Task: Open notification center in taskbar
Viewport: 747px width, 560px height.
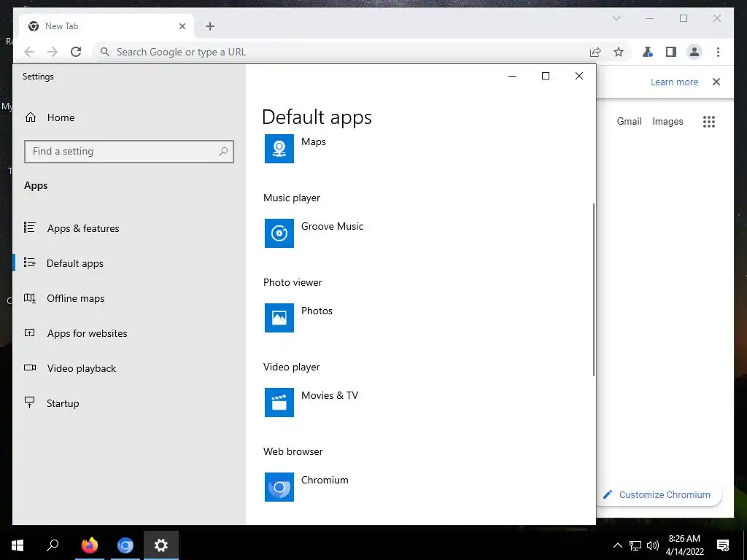Action: tap(723, 545)
